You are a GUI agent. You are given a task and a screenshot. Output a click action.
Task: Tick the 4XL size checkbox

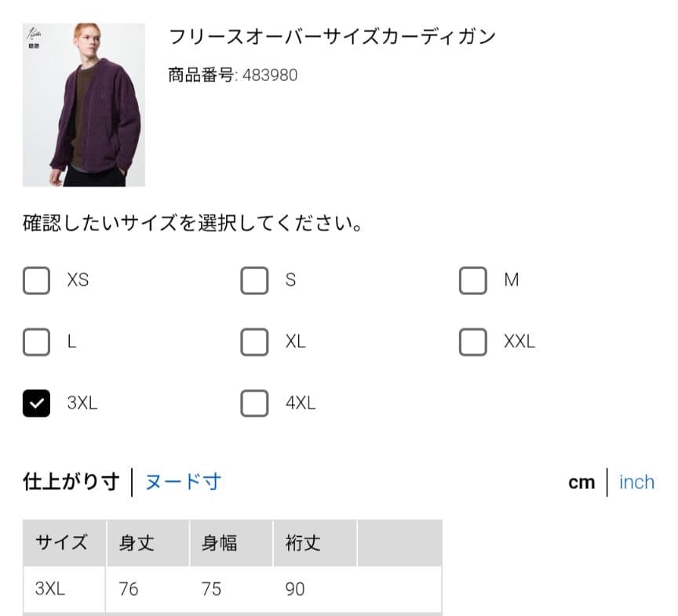pyautogui.click(x=254, y=403)
